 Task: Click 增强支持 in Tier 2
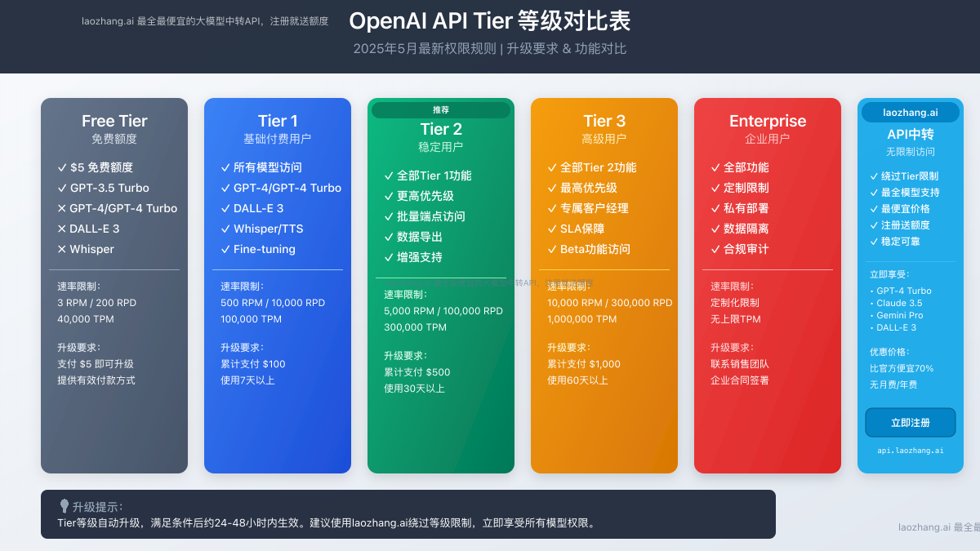click(413, 257)
